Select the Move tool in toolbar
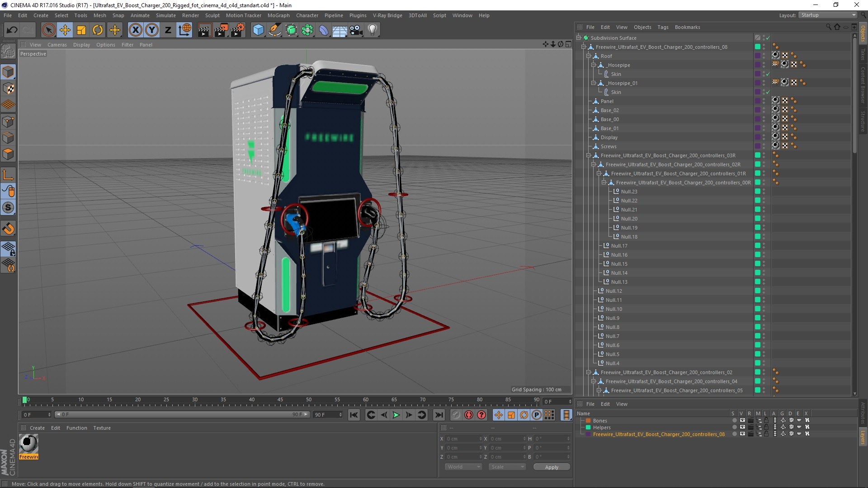 pos(65,30)
